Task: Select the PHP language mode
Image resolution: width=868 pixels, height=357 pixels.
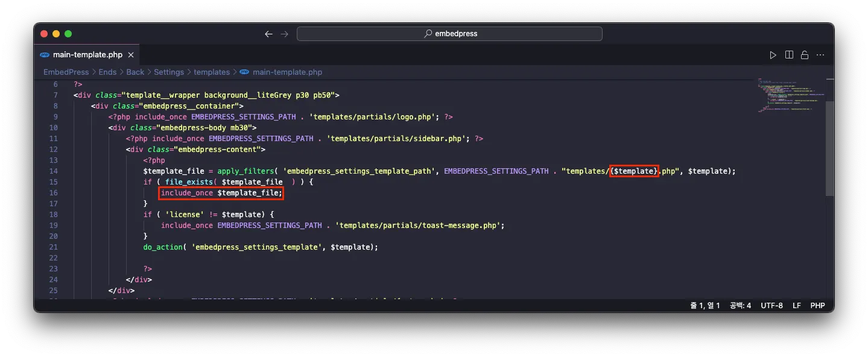Action: click(x=817, y=306)
